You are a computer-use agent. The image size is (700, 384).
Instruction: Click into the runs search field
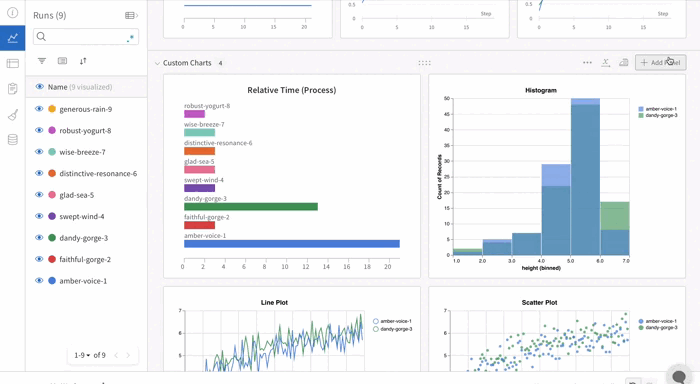[86, 37]
